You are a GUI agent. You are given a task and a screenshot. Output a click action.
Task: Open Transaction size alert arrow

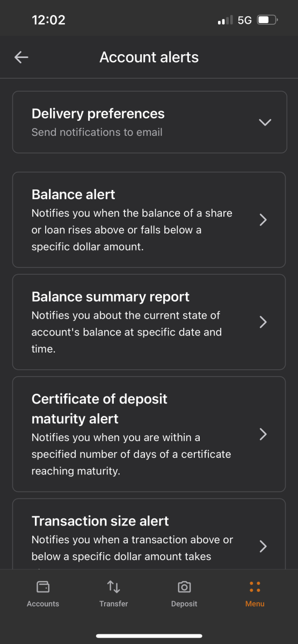(263, 546)
